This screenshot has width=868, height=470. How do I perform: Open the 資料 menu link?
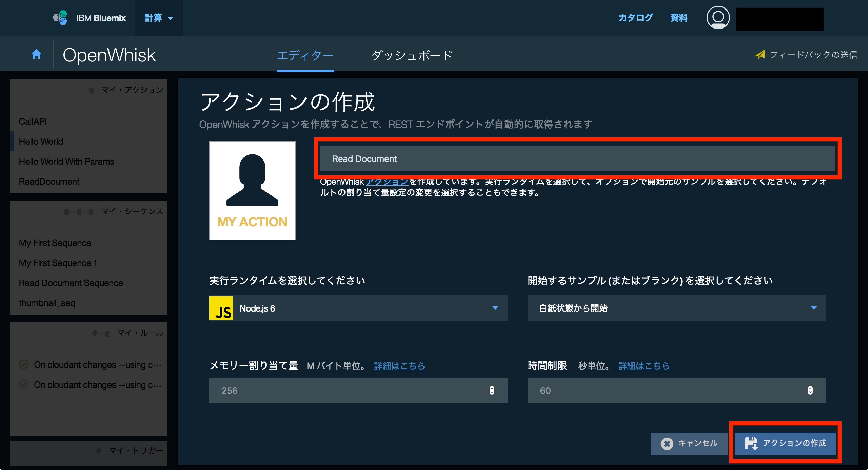679,18
